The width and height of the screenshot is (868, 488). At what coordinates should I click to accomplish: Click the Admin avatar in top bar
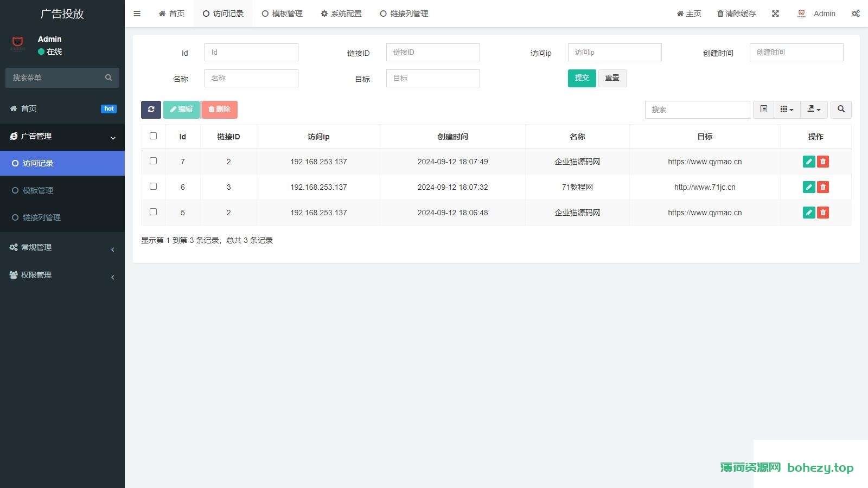[x=802, y=14]
